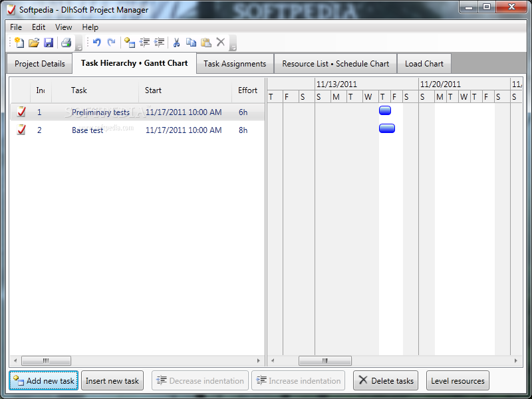Click the Task column header

click(x=95, y=90)
